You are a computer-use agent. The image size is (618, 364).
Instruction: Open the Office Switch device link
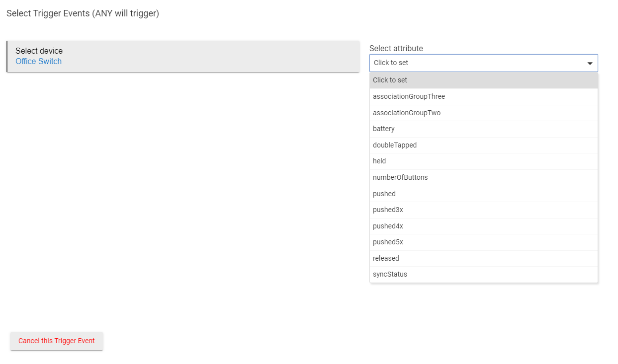tap(39, 62)
